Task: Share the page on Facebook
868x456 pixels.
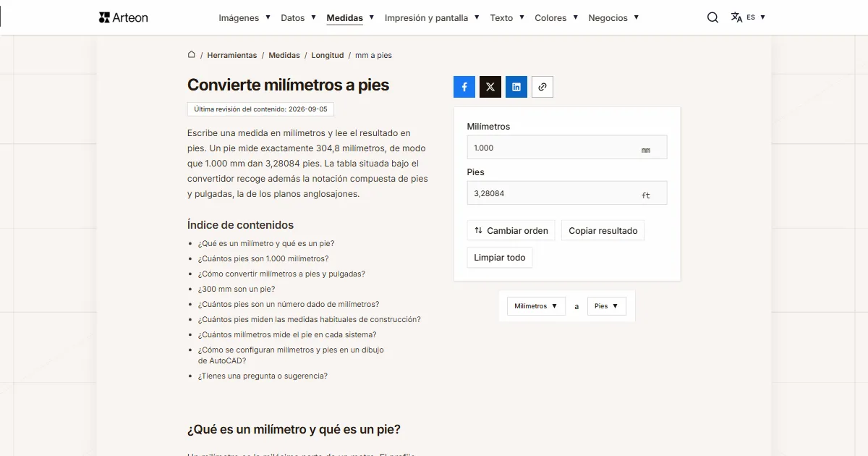Action: tap(464, 87)
